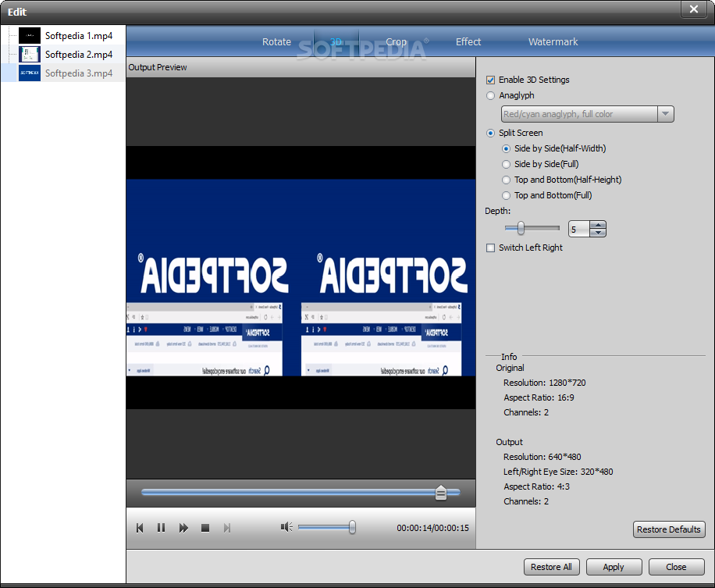Toggle Enable 3D Settings checkbox

[491, 80]
